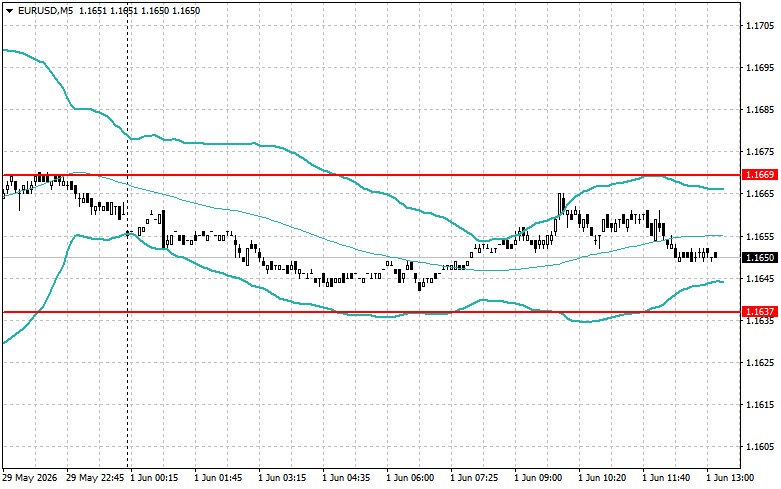Screen dimensions: 781x489
Task: Click the OHLC values 1.1651 1.1651 1.1650 1.1650
Action: tap(138, 10)
